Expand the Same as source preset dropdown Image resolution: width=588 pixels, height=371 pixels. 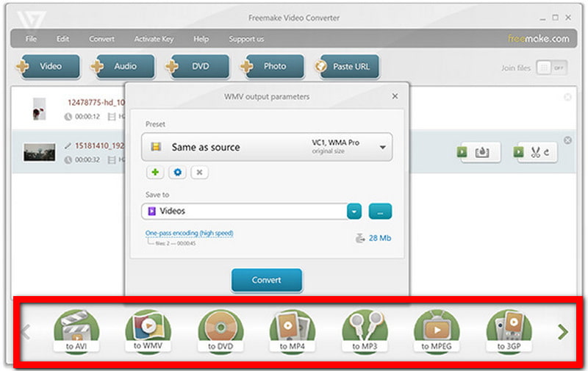point(382,147)
